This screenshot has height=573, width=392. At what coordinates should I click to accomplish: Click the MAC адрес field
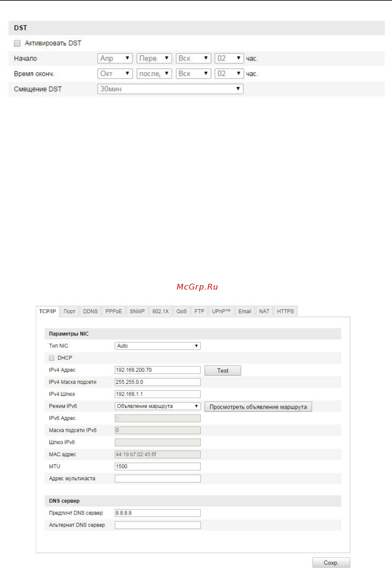click(x=158, y=455)
